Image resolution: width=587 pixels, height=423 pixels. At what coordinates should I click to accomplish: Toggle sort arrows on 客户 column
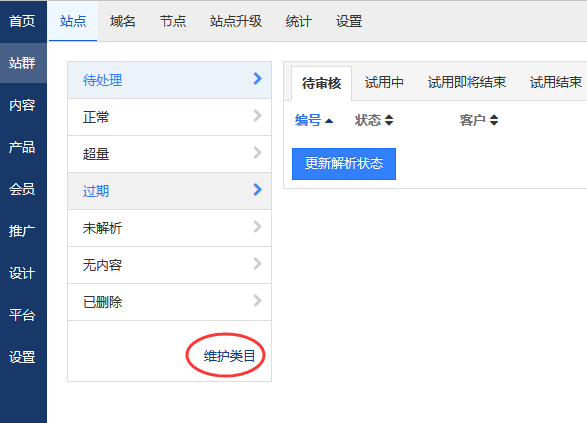[x=494, y=120]
